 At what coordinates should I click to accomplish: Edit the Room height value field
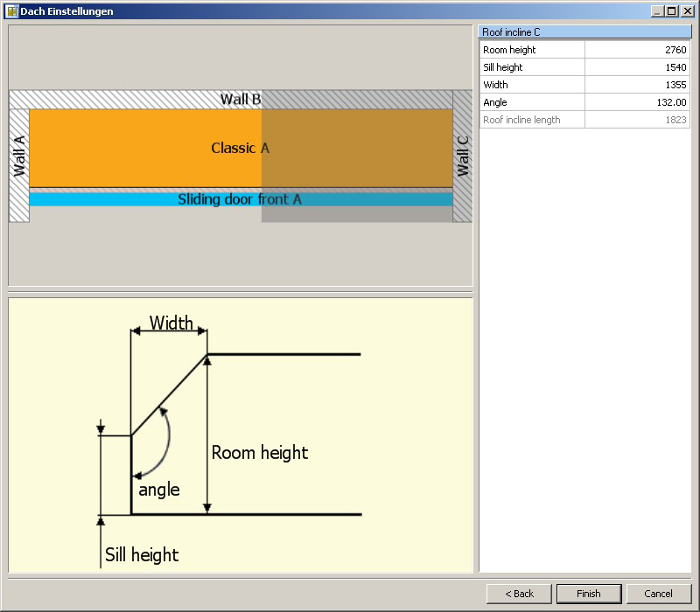[x=636, y=50]
